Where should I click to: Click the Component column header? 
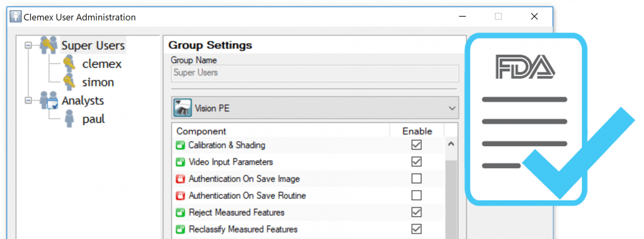click(x=281, y=131)
